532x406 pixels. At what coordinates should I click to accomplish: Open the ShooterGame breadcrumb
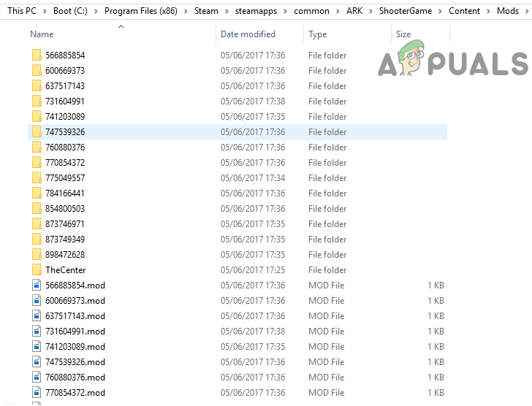[x=406, y=11]
